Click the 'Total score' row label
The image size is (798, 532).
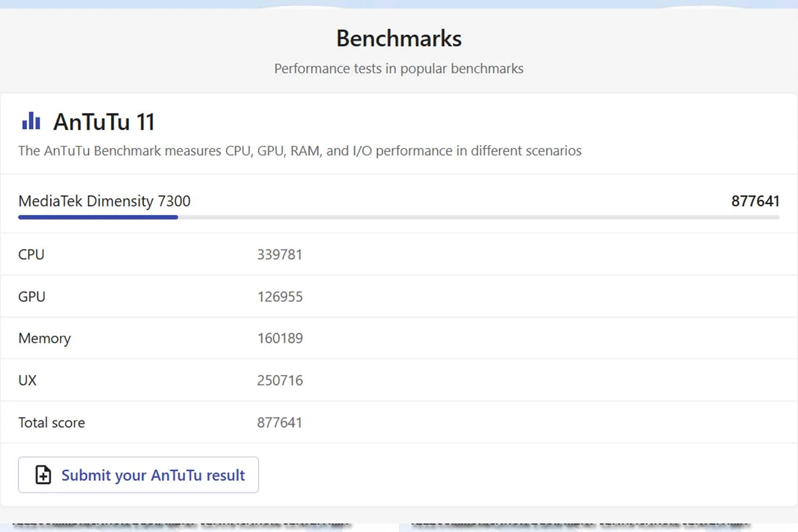pyautogui.click(x=52, y=422)
